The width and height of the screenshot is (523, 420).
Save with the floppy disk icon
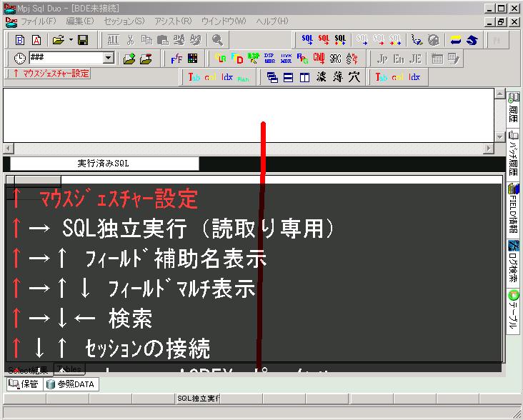[83, 40]
